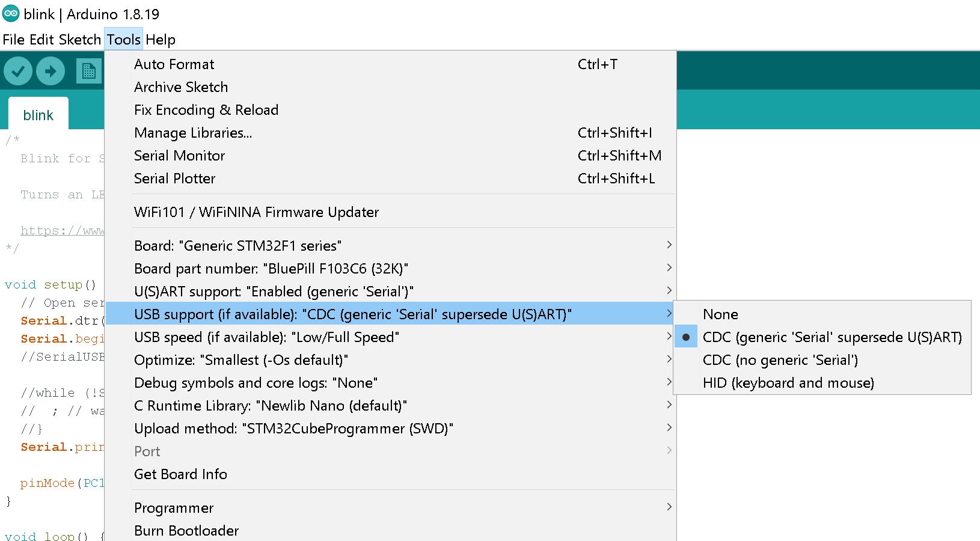Click the //SerialUSB comment line
This screenshot has height=541, width=980.
62,356
